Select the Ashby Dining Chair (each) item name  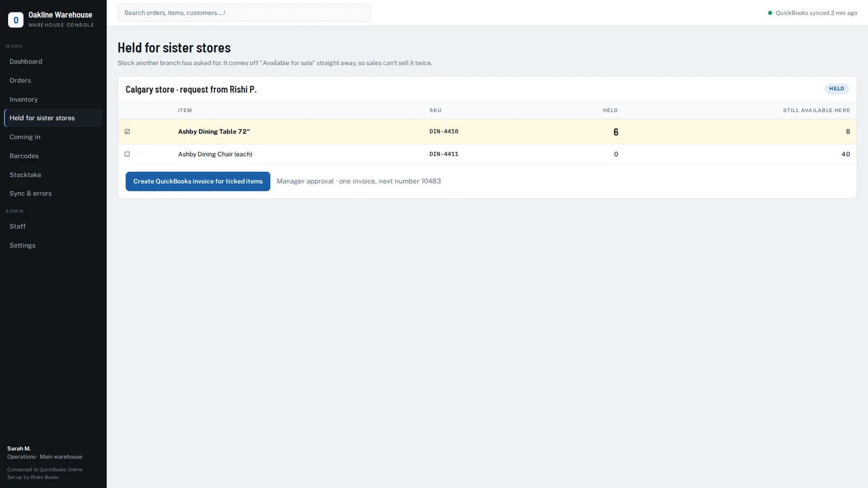[215, 155]
